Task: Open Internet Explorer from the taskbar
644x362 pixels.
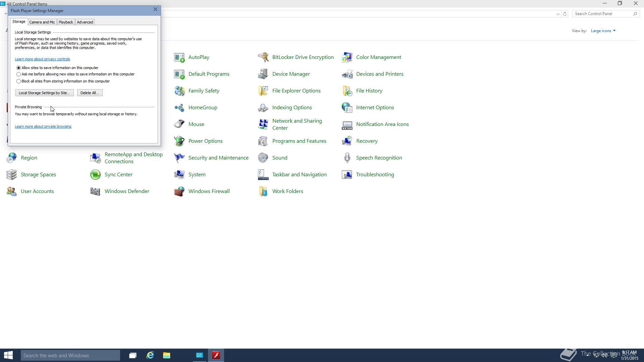Action: pyautogui.click(x=150, y=355)
